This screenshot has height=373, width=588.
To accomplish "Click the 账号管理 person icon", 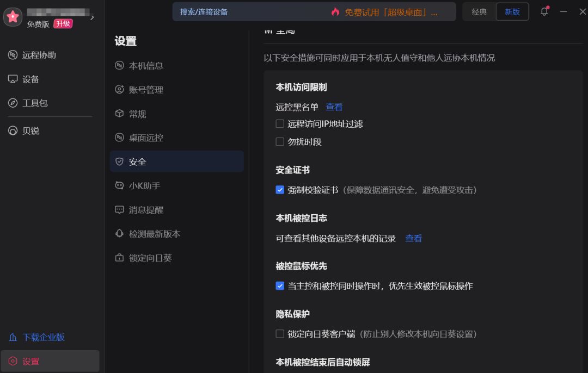I will [x=119, y=90].
